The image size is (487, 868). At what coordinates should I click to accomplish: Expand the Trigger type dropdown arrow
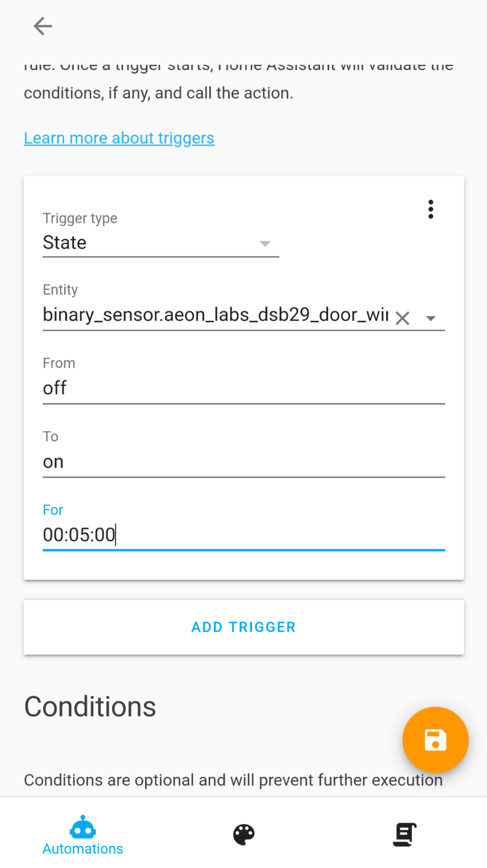tap(265, 243)
